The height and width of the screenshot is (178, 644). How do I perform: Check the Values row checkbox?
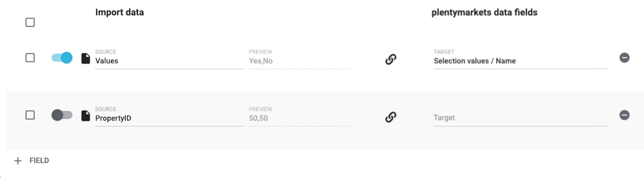(x=30, y=58)
